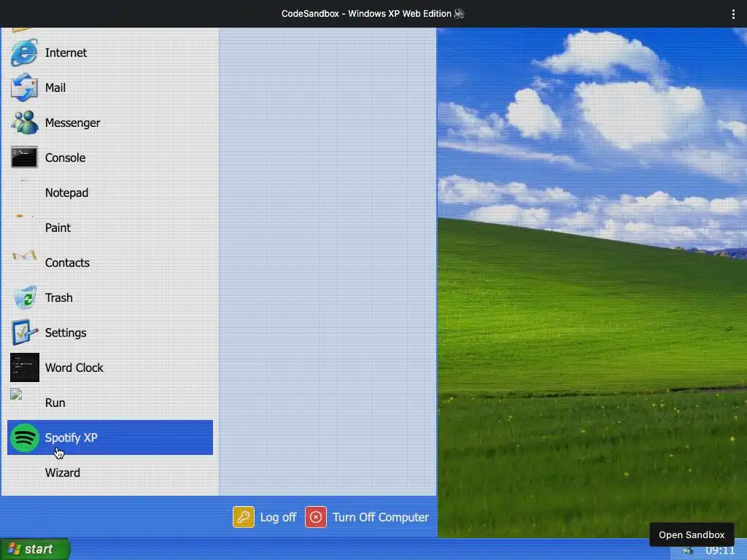
Task: Click the green start button
Action: pos(35,549)
